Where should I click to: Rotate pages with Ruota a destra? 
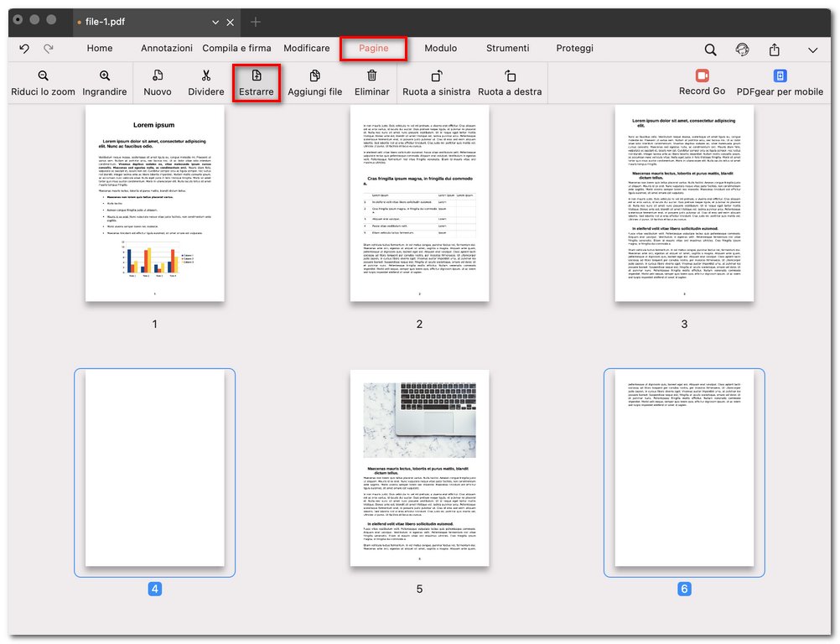(x=510, y=83)
